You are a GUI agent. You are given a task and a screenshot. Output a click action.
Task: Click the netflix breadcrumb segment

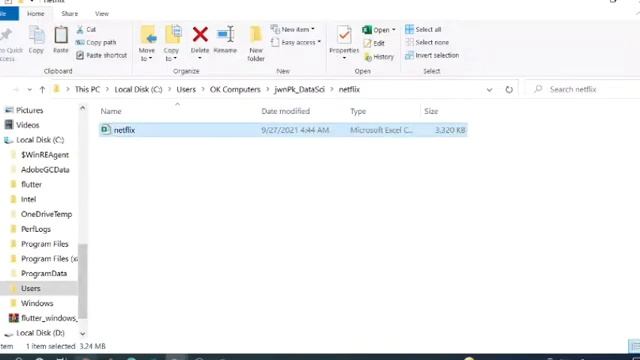[349, 89]
